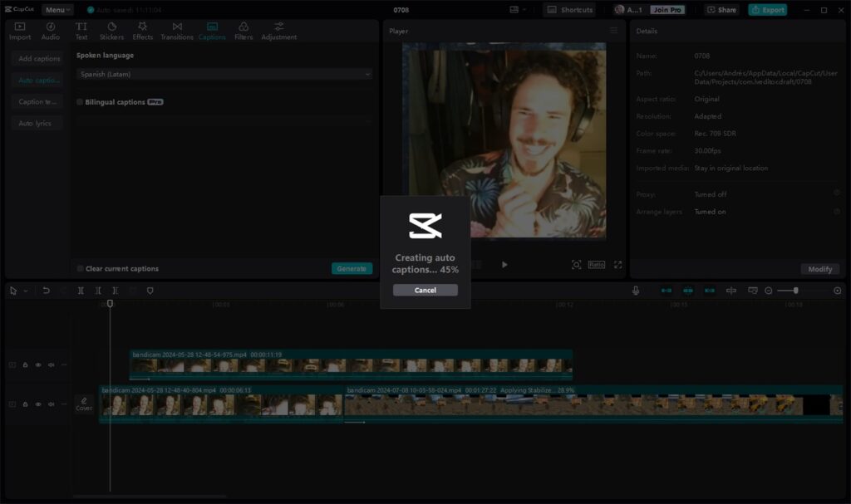
Task: Select the clip showing Applying Stabilize
Action: (593, 404)
